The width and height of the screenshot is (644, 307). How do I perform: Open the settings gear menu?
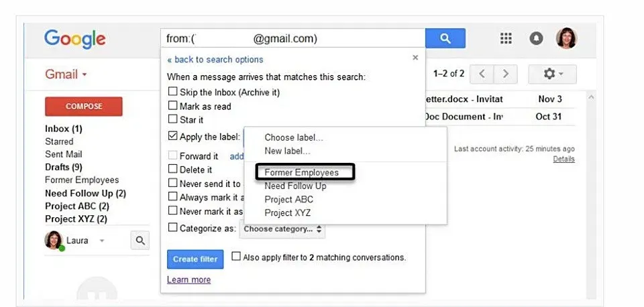553,74
